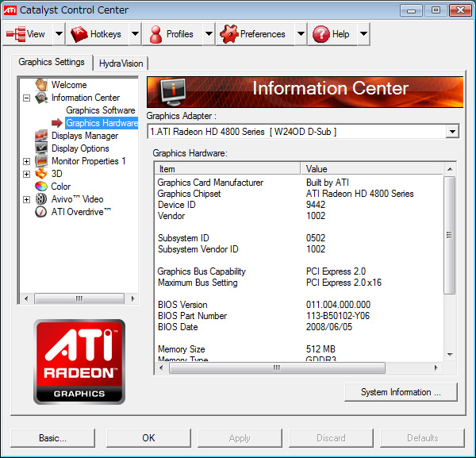Click the Displays Manager icon
Image resolution: width=476 pixels, height=458 pixels.
click(41, 136)
